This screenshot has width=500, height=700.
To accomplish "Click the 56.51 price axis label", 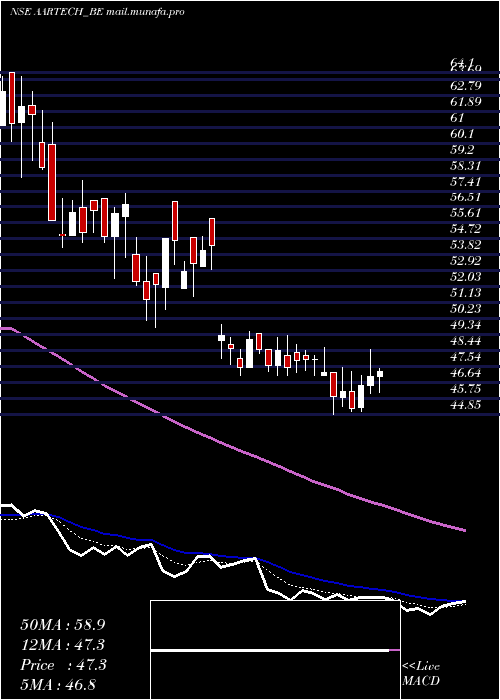I will pyautogui.click(x=466, y=197).
